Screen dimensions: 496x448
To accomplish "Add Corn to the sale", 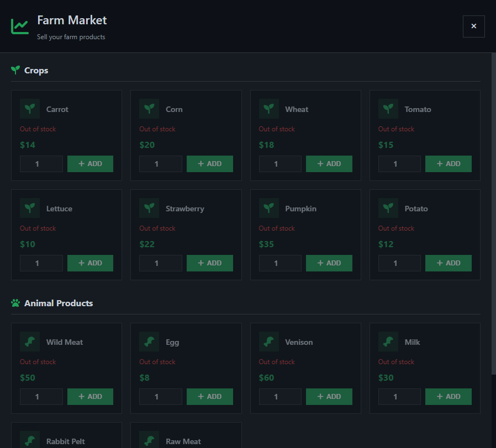I will 210,164.
